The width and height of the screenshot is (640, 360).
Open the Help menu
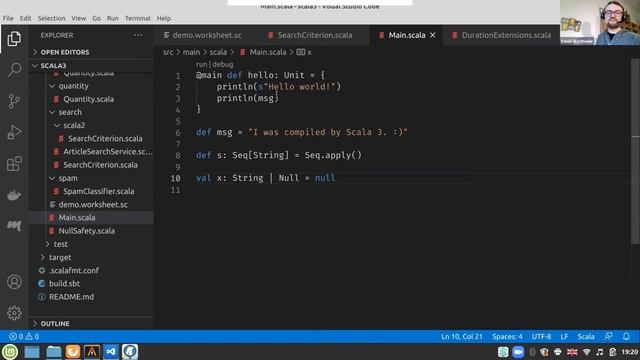tap(164, 18)
